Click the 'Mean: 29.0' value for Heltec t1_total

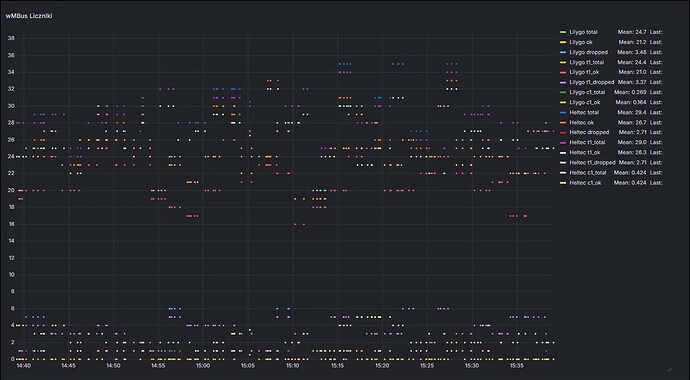point(632,142)
